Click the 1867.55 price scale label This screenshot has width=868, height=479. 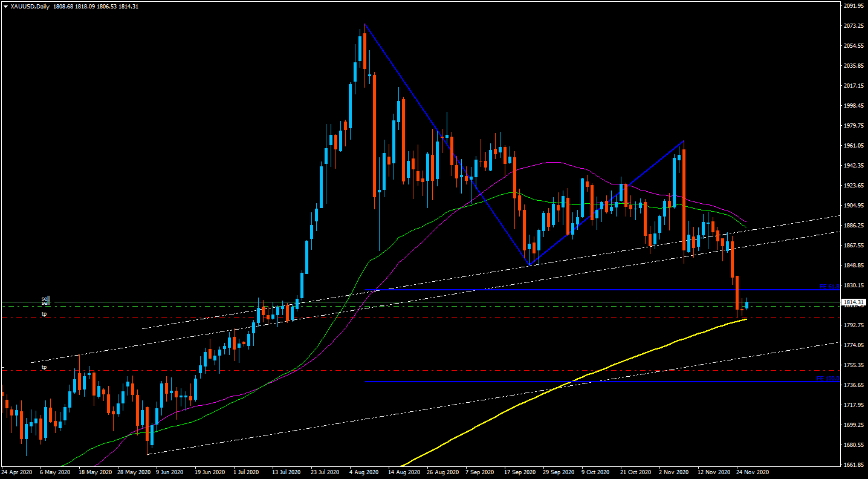pos(852,246)
